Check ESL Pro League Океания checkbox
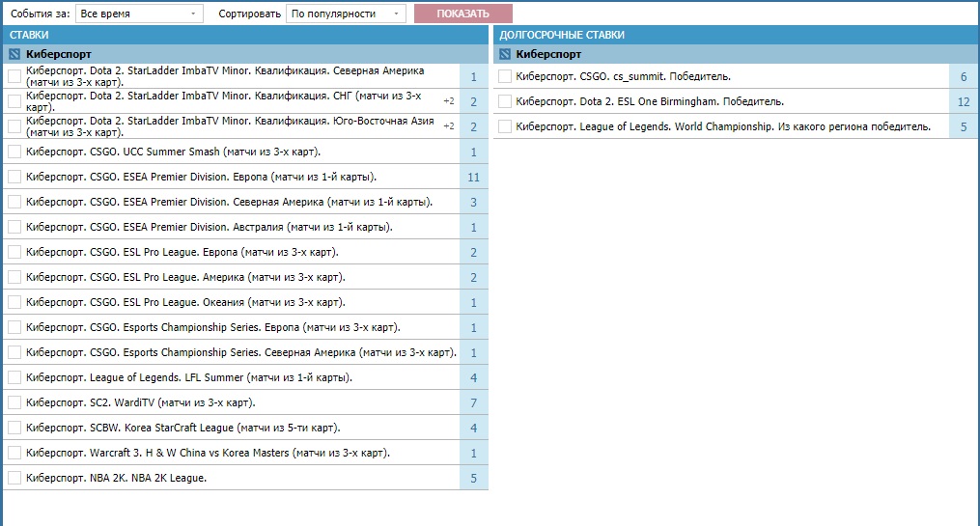This screenshot has height=526, width=980. (x=14, y=302)
